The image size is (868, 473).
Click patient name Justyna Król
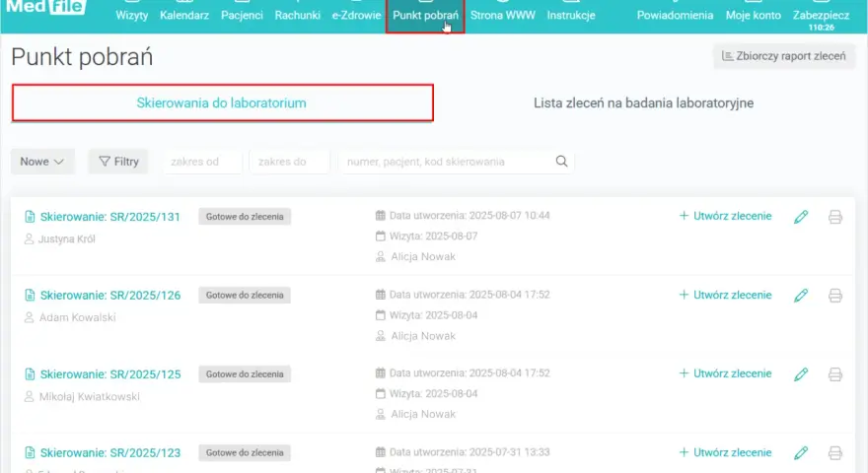[67, 239]
